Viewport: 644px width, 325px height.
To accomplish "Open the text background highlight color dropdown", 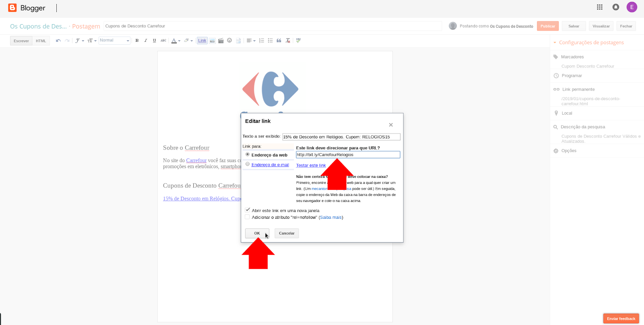I will coord(188,41).
